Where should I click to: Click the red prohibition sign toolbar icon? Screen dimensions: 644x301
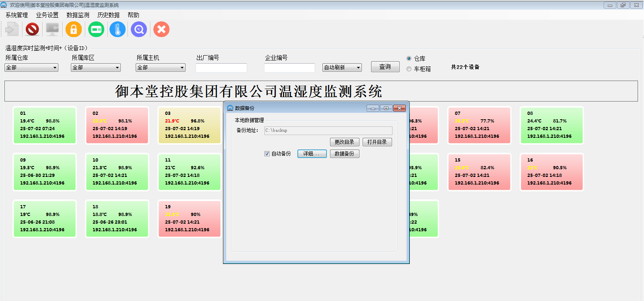click(32, 29)
